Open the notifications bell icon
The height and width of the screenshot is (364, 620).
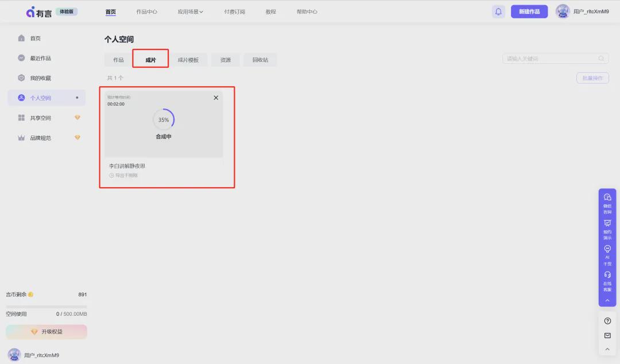[x=498, y=11]
